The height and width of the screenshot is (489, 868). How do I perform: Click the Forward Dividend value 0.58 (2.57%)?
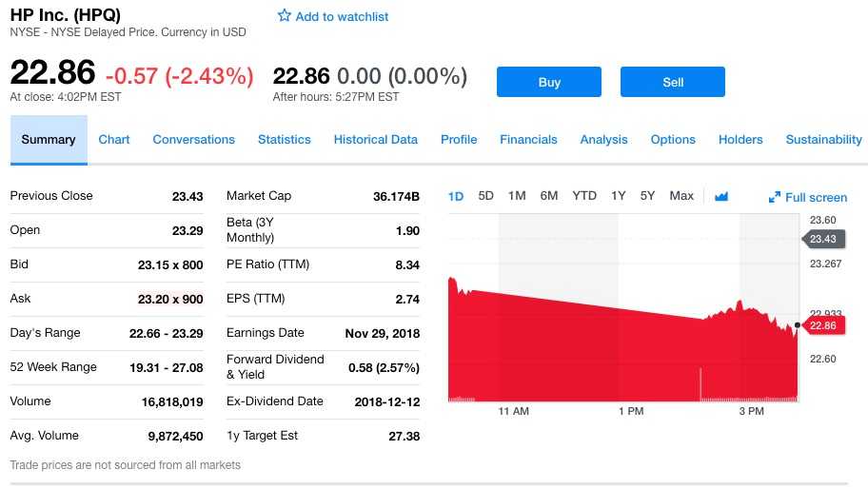coord(384,368)
